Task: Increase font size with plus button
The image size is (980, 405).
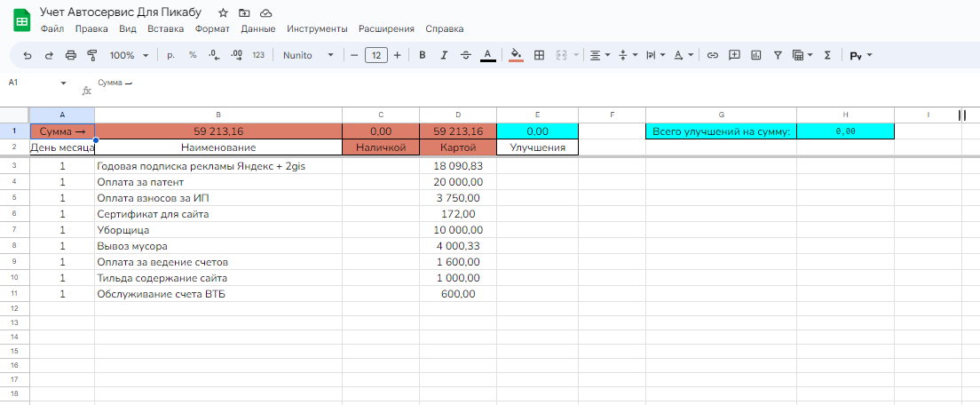Action: tap(397, 55)
